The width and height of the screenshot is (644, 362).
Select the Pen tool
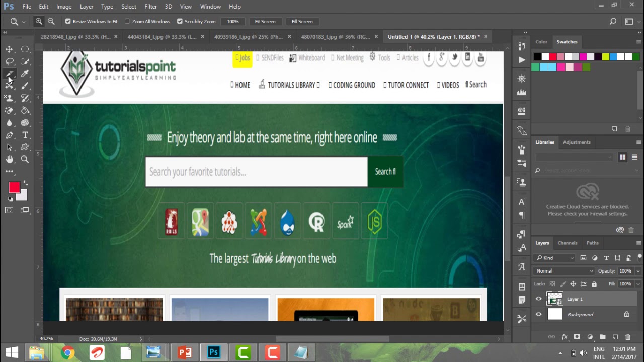click(x=9, y=135)
